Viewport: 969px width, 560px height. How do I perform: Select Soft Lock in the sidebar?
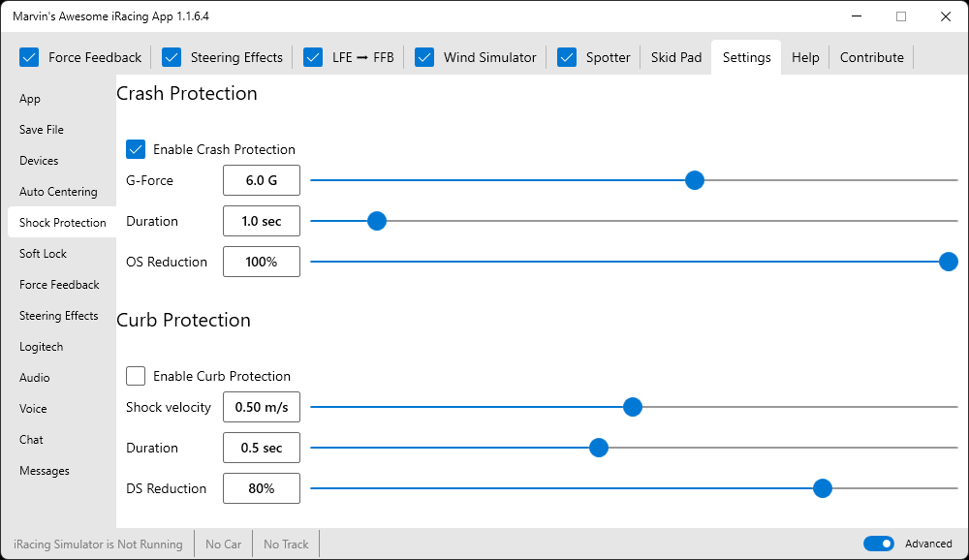44,254
